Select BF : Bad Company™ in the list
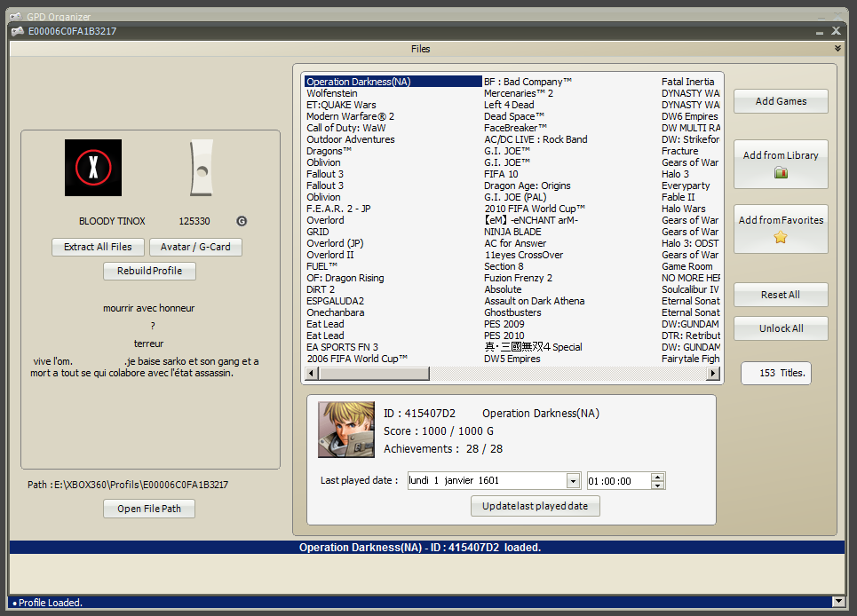 click(x=528, y=82)
